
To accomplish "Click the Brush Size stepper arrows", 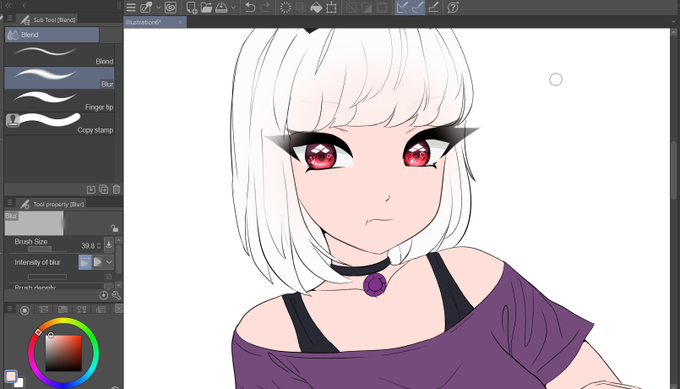I will click(x=99, y=246).
